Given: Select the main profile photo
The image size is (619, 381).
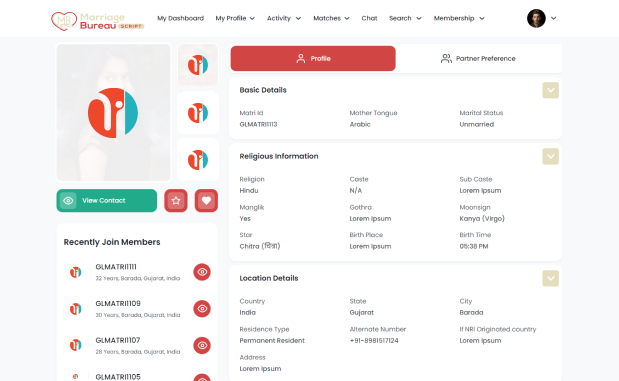Looking at the screenshot, I should click(x=113, y=113).
